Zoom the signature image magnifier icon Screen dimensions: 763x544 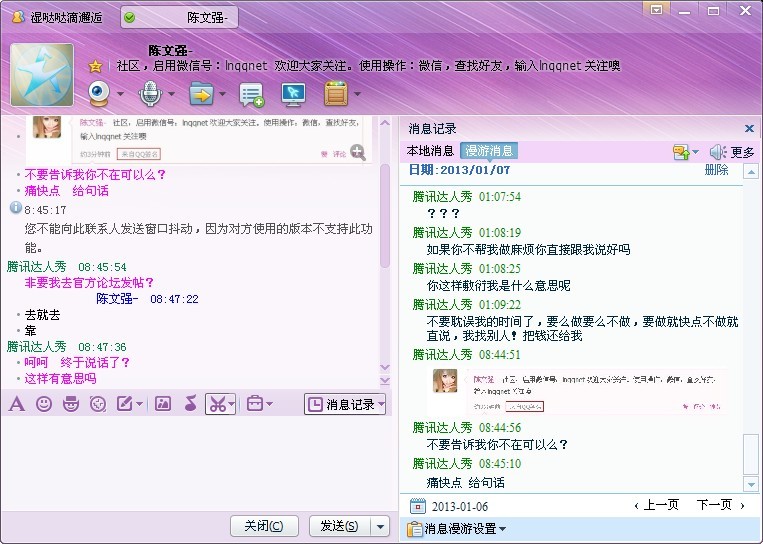pos(358,152)
